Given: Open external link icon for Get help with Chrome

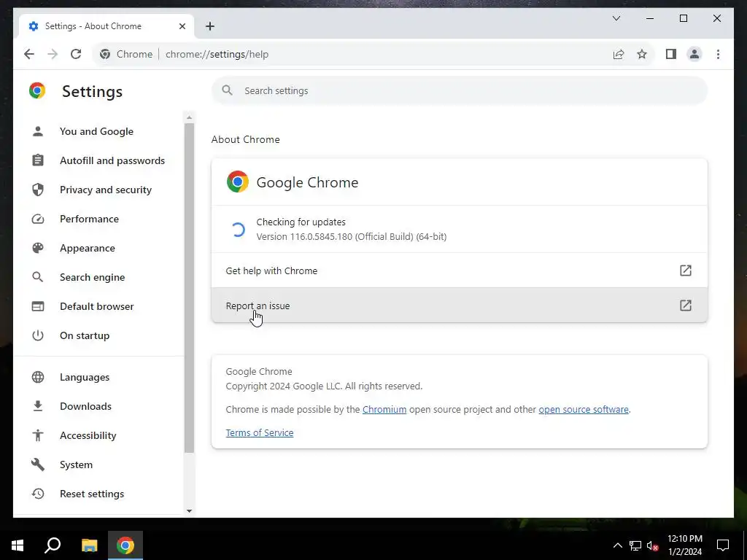Looking at the screenshot, I should click(685, 271).
